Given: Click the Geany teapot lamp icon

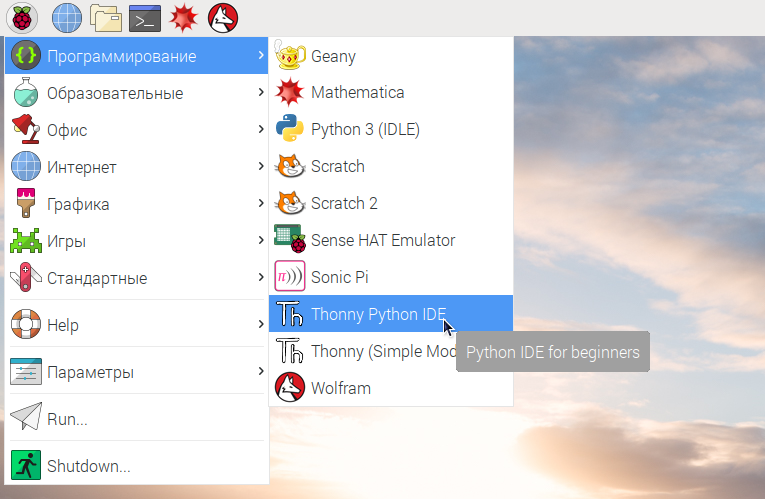Looking at the screenshot, I should (x=290, y=55).
